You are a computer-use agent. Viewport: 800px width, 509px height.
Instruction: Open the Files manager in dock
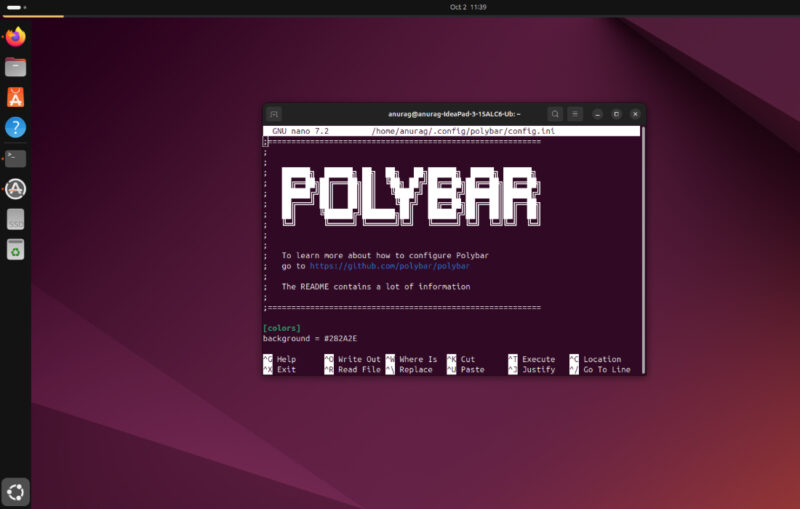click(x=15, y=67)
